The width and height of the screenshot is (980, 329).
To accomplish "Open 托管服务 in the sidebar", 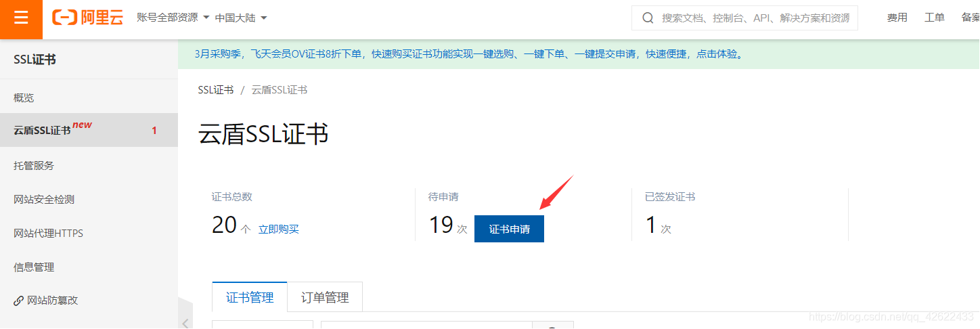I will [34, 165].
